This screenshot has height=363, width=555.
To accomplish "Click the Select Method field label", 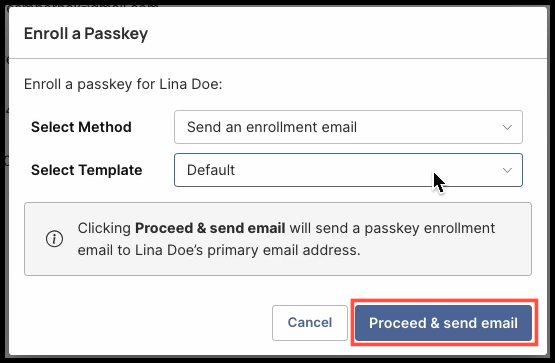I will (81, 127).
